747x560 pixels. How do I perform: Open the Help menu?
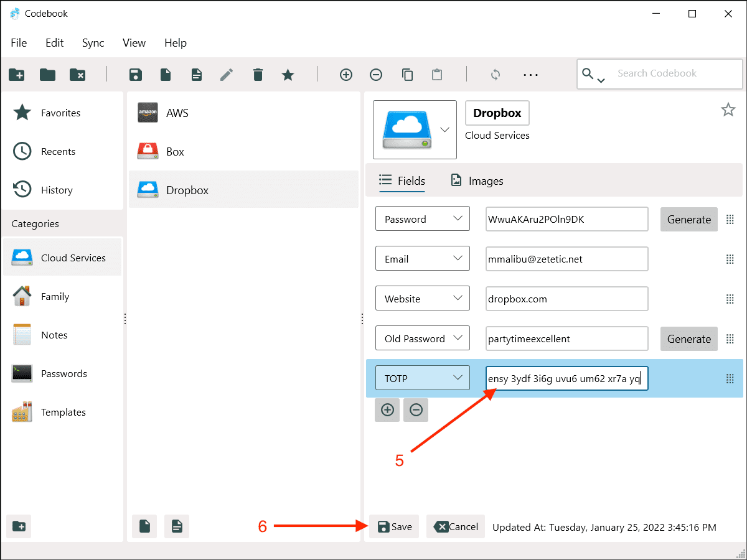pos(176,43)
